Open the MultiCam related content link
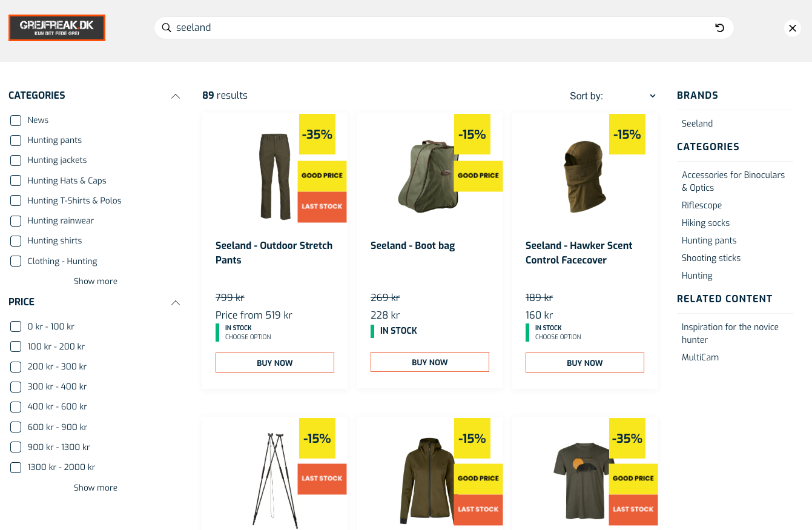 700,357
